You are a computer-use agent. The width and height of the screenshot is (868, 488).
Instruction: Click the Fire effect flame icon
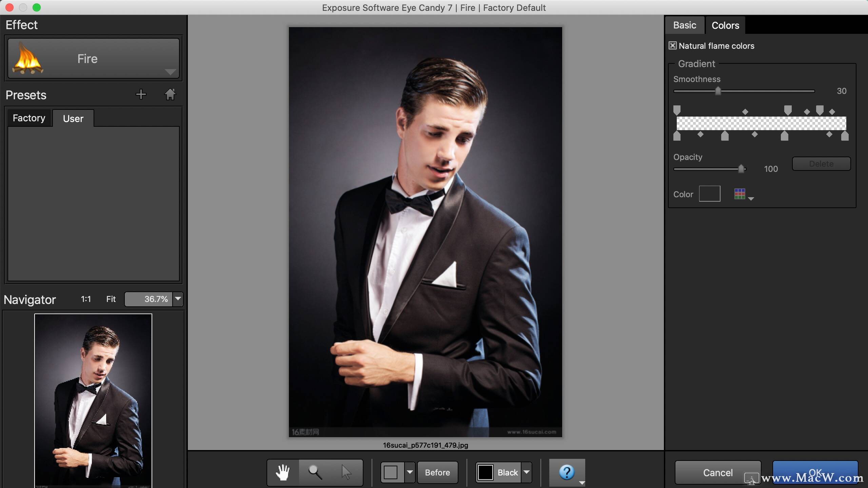tap(28, 59)
